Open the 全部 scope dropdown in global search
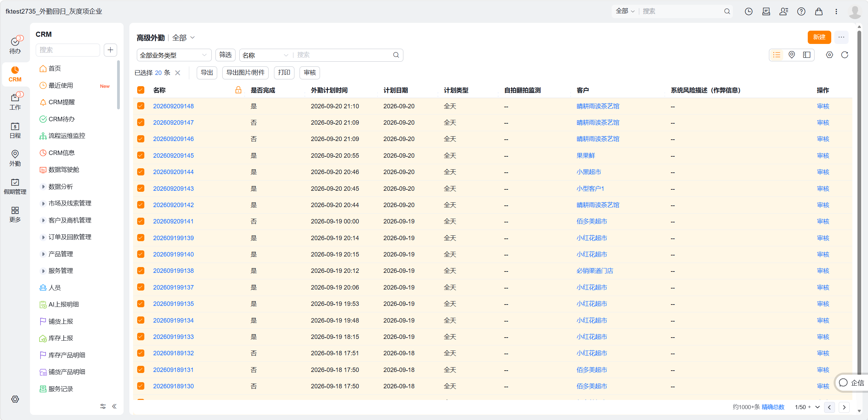The width and height of the screenshot is (868, 420). 625,11
